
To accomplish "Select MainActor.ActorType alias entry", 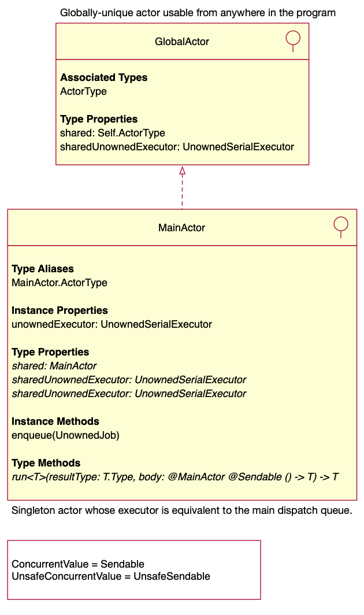I will [60, 283].
